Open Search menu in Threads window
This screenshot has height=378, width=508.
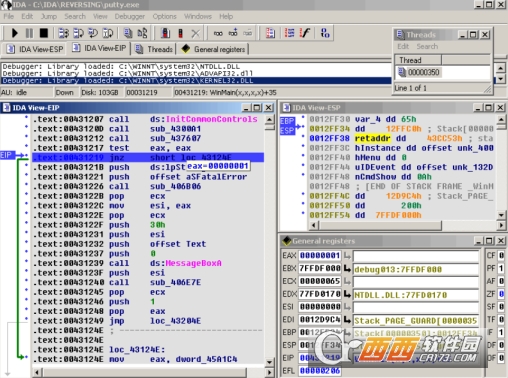pos(427,46)
